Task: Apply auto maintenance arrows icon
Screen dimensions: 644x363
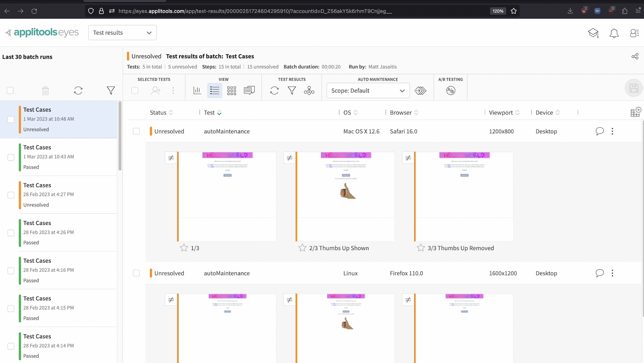Action: 420,90
